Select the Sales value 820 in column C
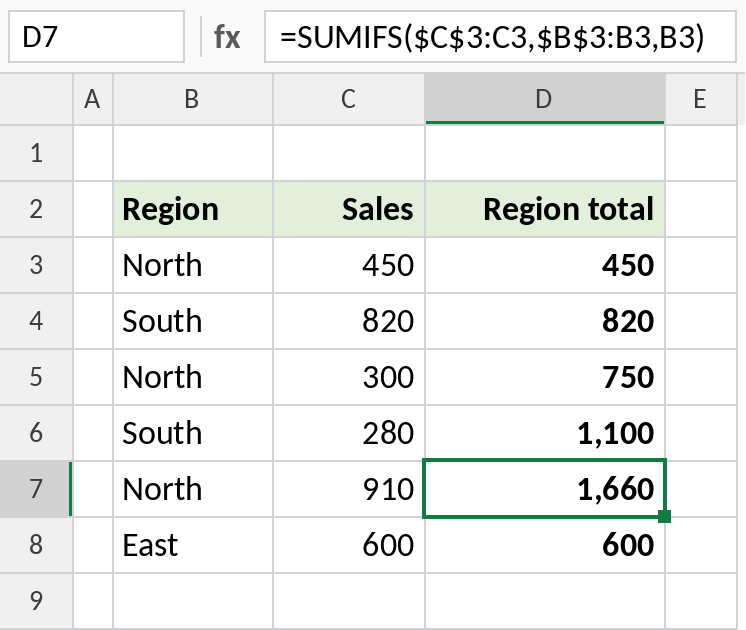The height and width of the screenshot is (630, 746). coord(349,321)
